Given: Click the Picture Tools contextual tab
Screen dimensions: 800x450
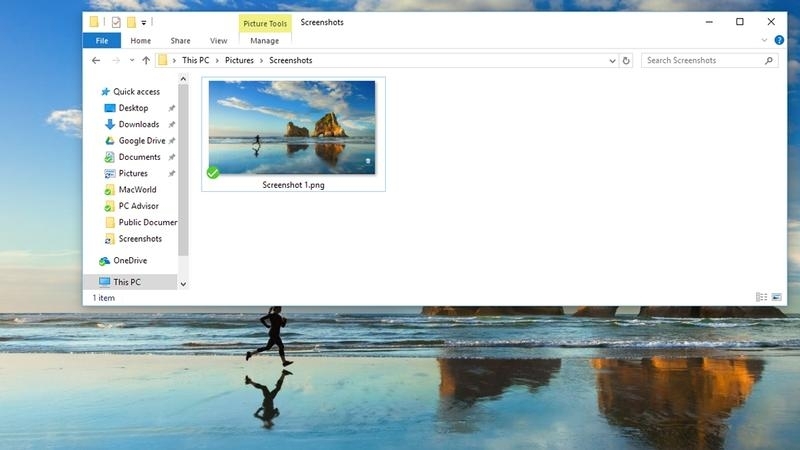Looking at the screenshot, I should click(265, 23).
